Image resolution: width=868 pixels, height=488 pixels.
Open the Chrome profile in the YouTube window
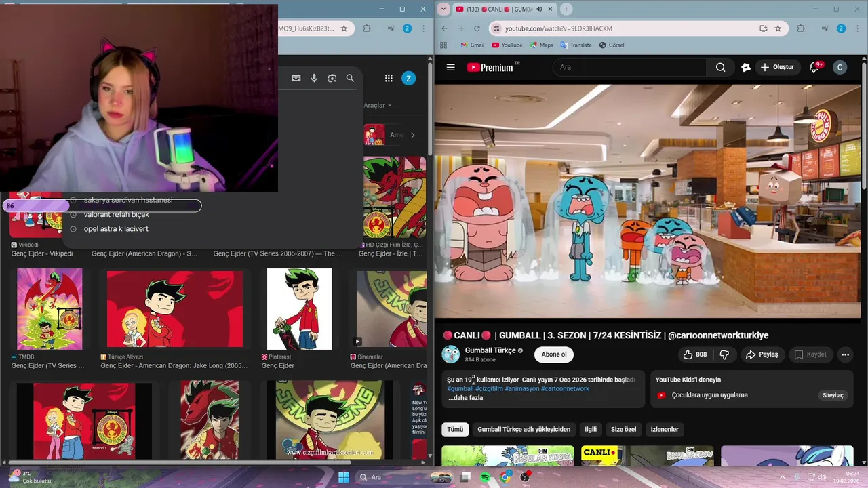[841, 28]
